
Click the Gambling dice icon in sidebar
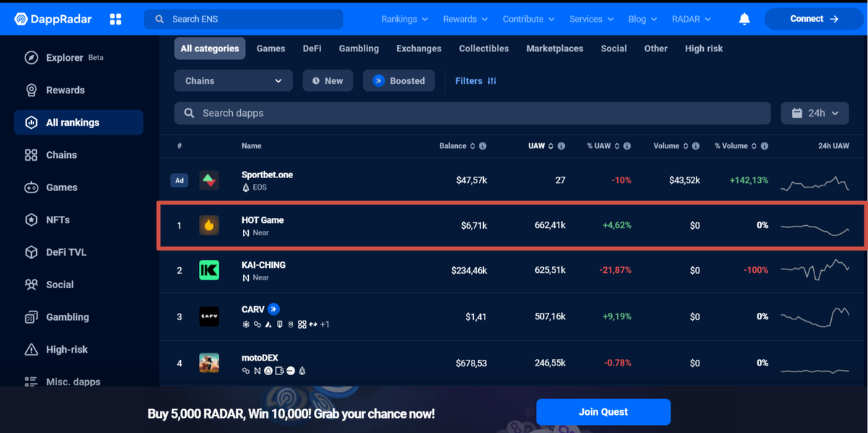[x=31, y=317]
